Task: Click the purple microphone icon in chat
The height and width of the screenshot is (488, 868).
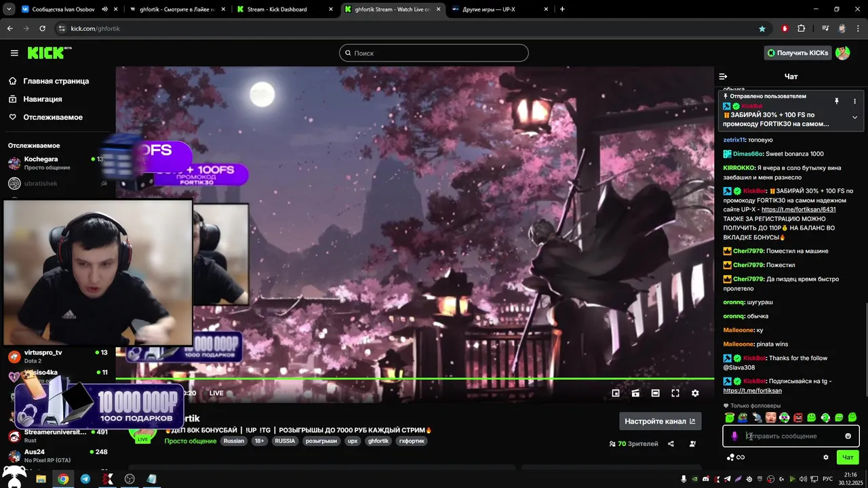Action: [734, 436]
